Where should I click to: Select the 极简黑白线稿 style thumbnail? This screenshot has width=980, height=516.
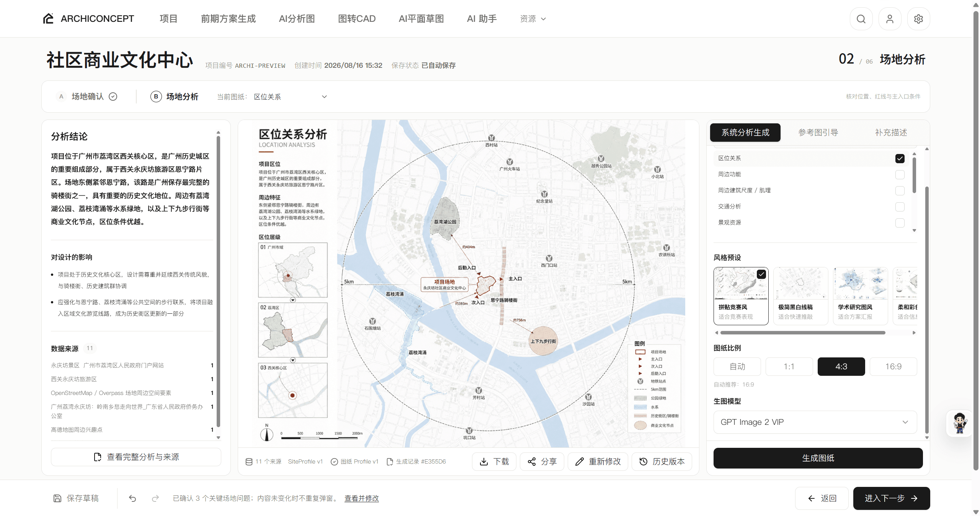click(x=800, y=296)
